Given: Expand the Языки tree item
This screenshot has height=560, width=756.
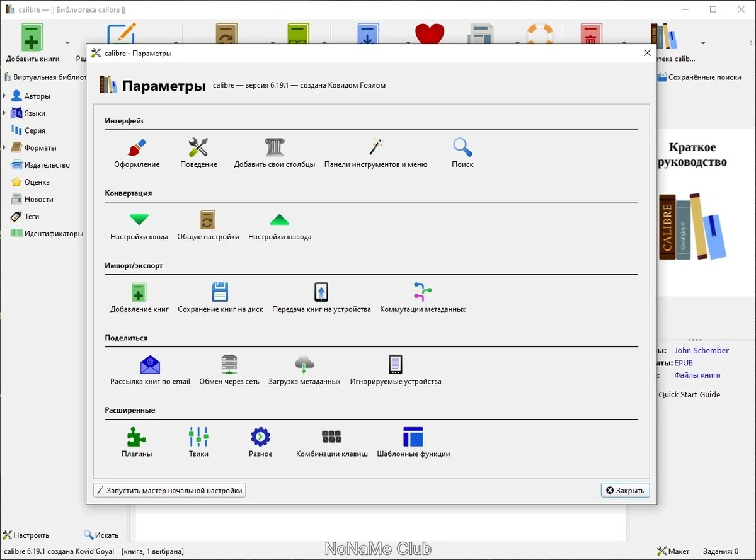Looking at the screenshot, I should click(4, 113).
